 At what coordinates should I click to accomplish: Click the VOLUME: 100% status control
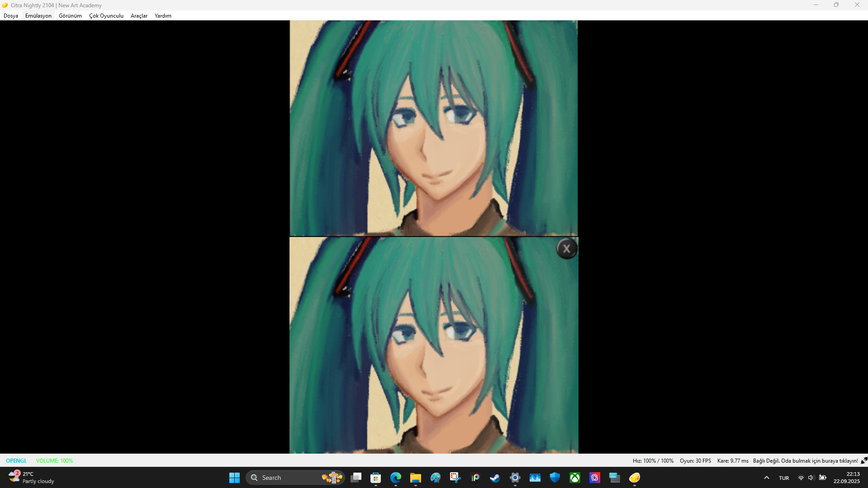[54, 460]
